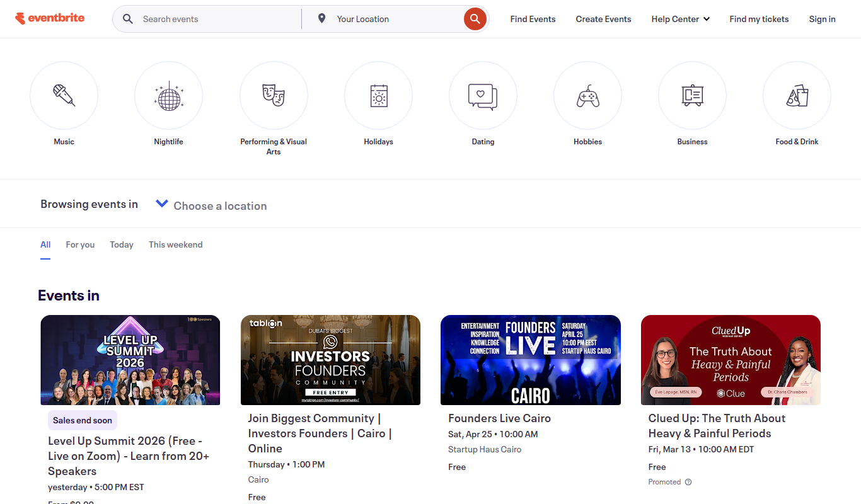Click Sat, Apr 25 • 10:00 AM date
The height and width of the screenshot is (504, 861).
pyautogui.click(x=493, y=434)
